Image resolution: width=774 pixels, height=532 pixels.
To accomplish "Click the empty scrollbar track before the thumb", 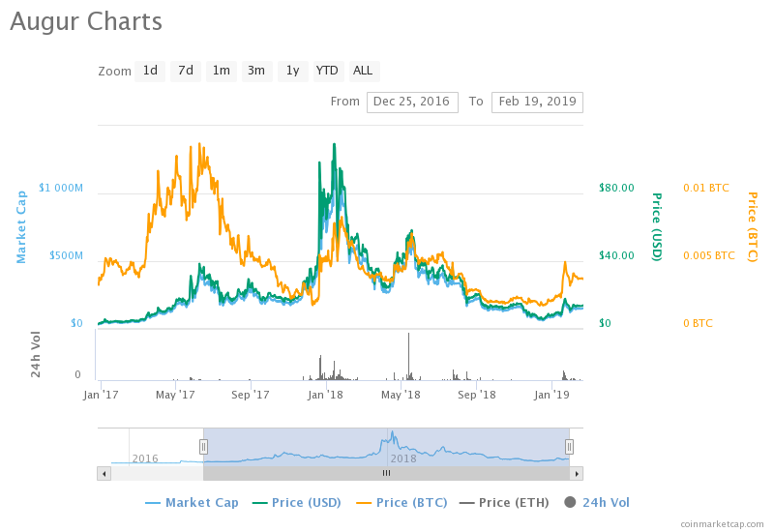I will 157,473.
